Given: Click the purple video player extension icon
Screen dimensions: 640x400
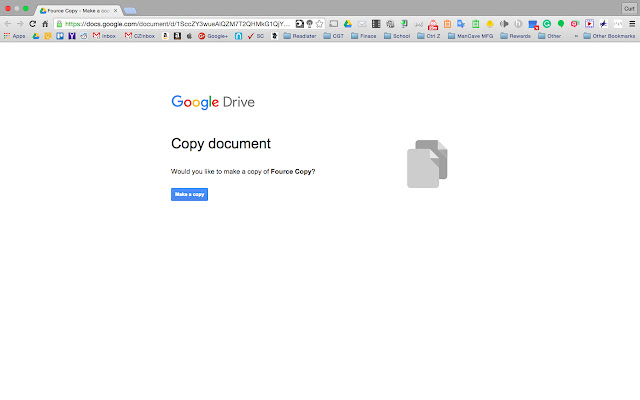Looking at the screenshot, I should coord(589,24).
